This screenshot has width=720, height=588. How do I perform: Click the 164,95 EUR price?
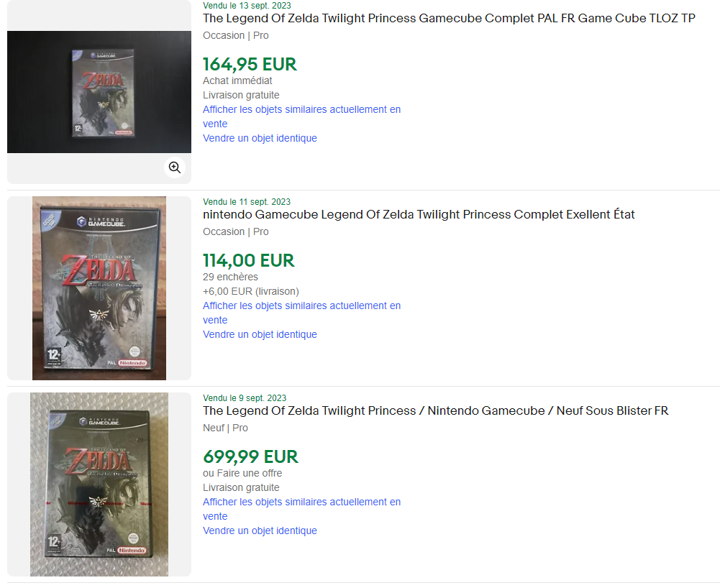(250, 64)
